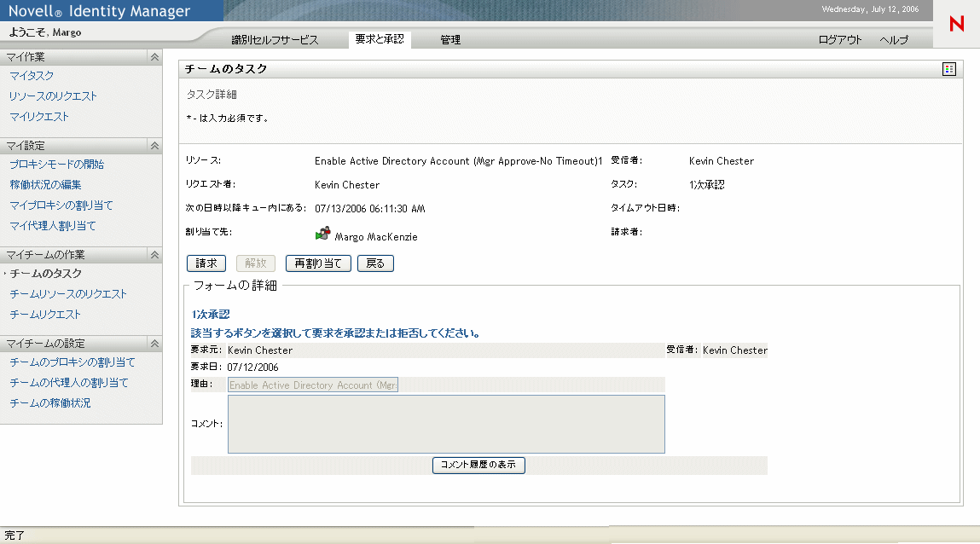Open チームの稼働状況 link

[x=50, y=403]
